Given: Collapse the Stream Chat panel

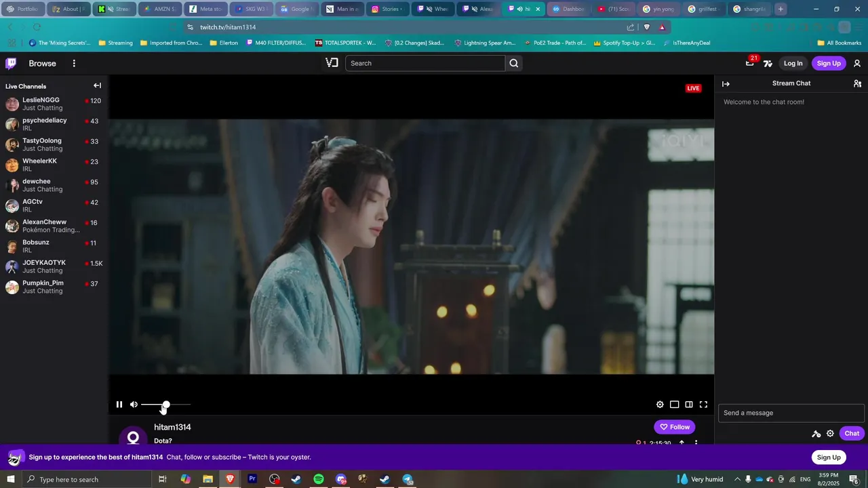Looking at the screenshot, I should pos(726,84).
